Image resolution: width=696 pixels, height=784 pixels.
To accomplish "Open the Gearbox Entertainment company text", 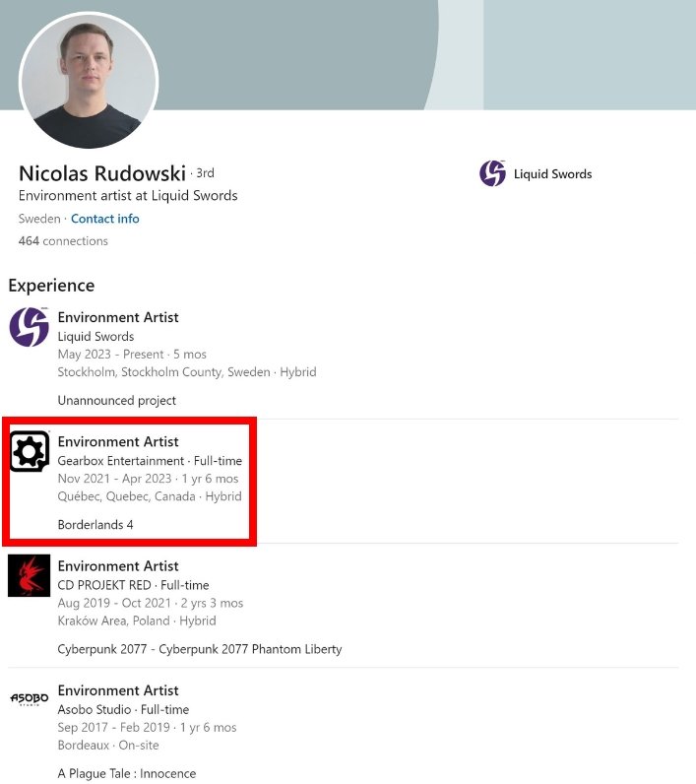I will coord(121,461).
